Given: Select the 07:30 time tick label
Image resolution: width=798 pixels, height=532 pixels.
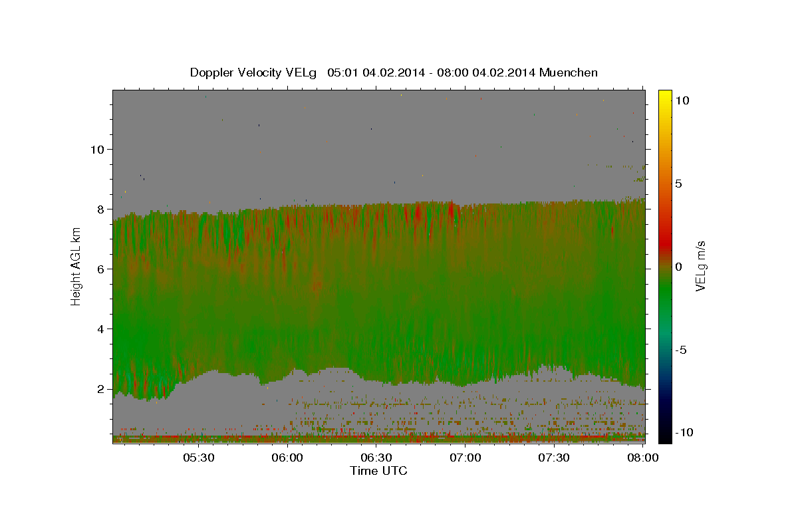Looking at the screenshot, I should 554,458.
